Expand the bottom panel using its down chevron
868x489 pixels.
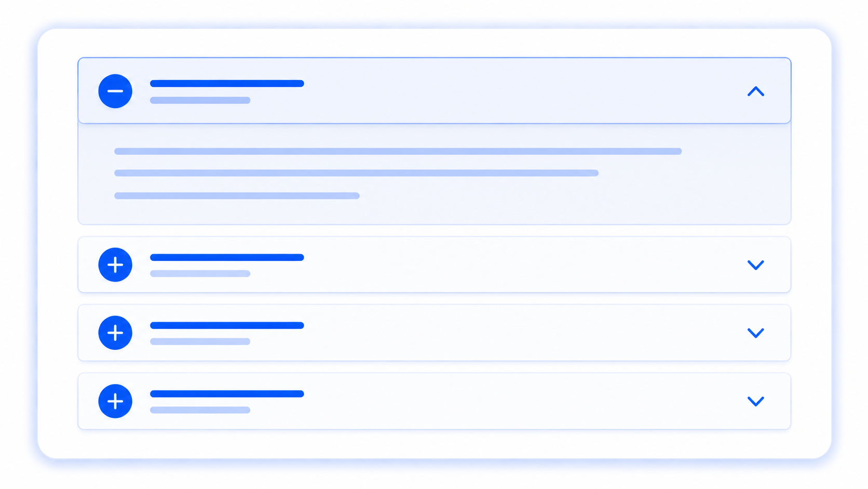(x=756, y=401)
